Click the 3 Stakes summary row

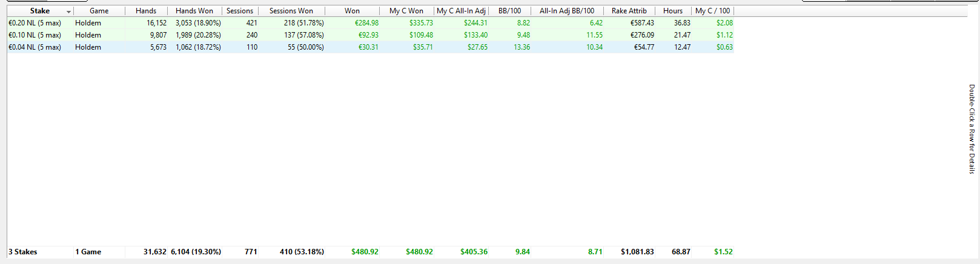tap(370, 252)
